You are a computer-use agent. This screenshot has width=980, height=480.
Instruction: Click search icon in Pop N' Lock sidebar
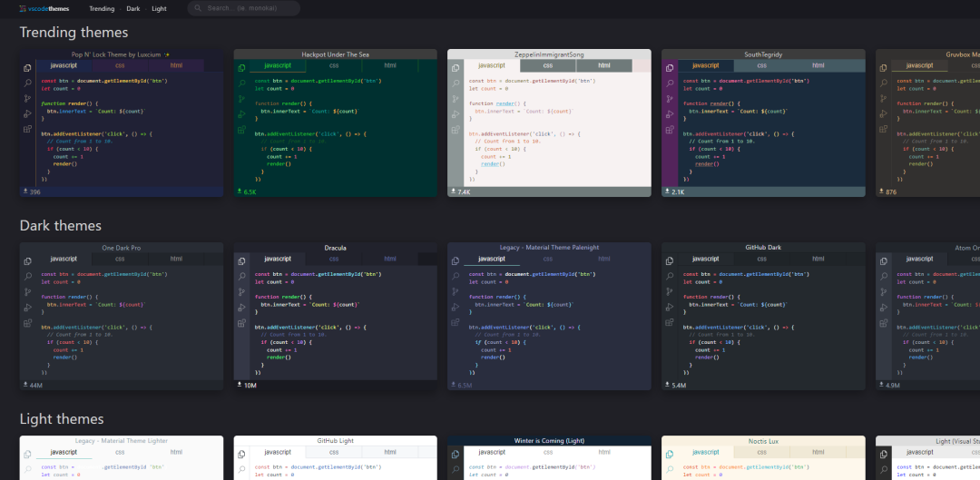(27, 83)
